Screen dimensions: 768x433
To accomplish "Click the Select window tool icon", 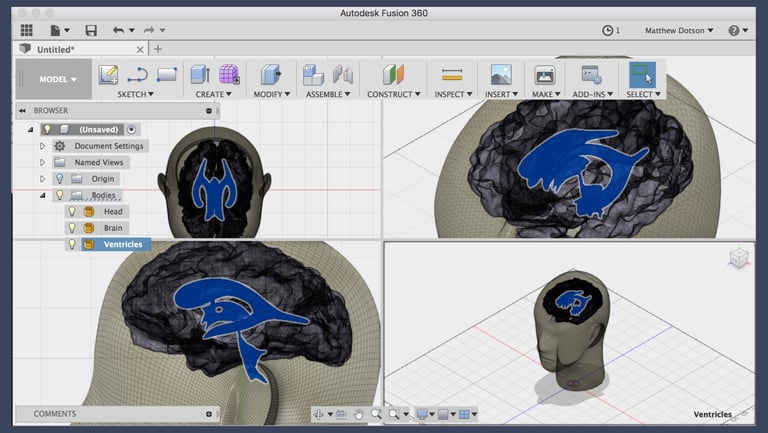I will pyautogui.click(x=642, y=75).
